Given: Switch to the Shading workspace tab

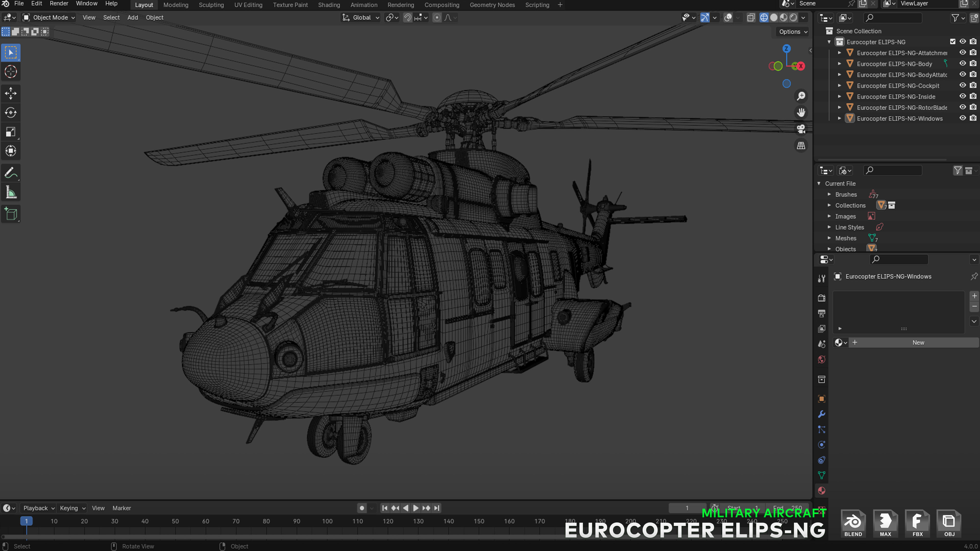Looking at the screenshot, I should pyautogui.click(x=329, y=5).
